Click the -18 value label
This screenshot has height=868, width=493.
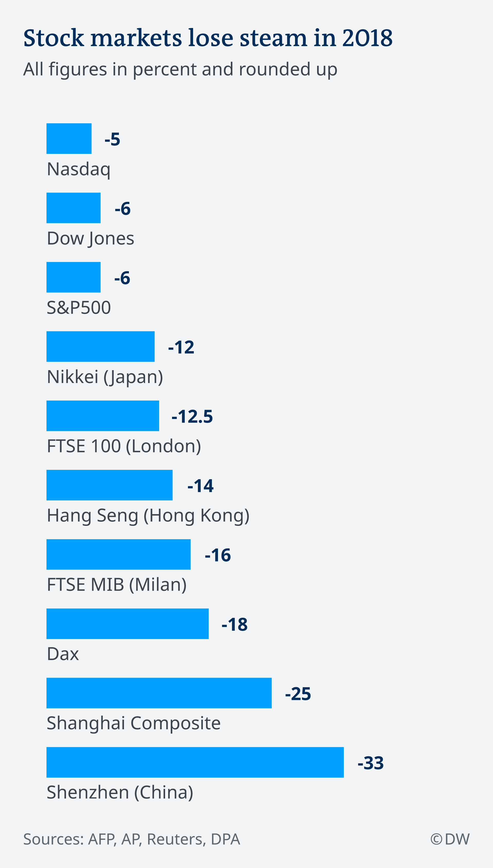point(235,624)
